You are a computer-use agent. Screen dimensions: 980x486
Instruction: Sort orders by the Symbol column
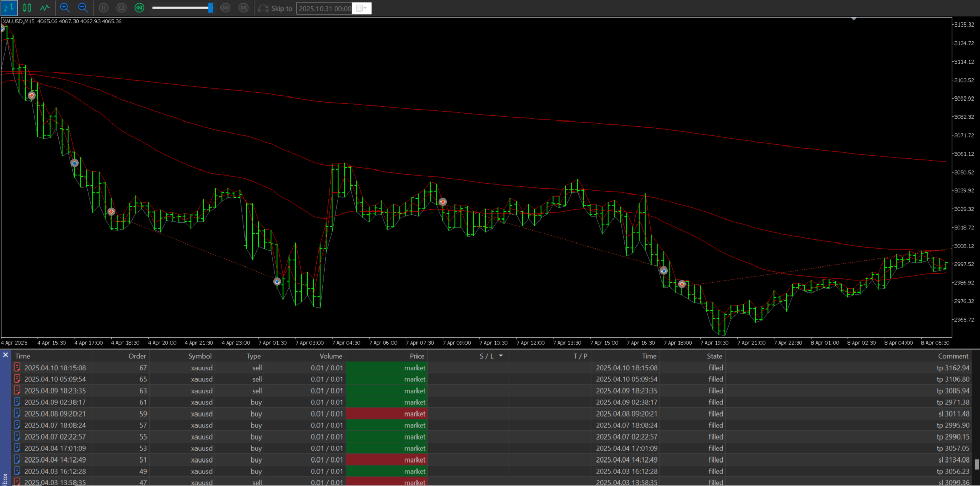(200, 356)
